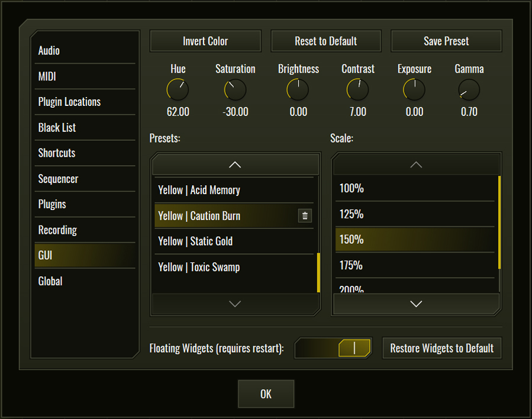
Task: Click the Save Preset button
Action: tap(446, 41)
